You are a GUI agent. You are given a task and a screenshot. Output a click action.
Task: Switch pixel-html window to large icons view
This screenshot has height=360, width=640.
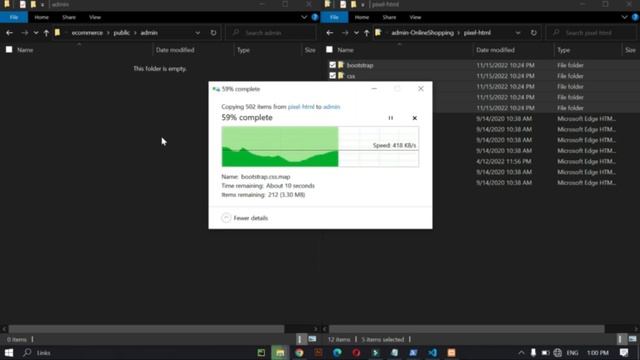click(x=633, y=339)
